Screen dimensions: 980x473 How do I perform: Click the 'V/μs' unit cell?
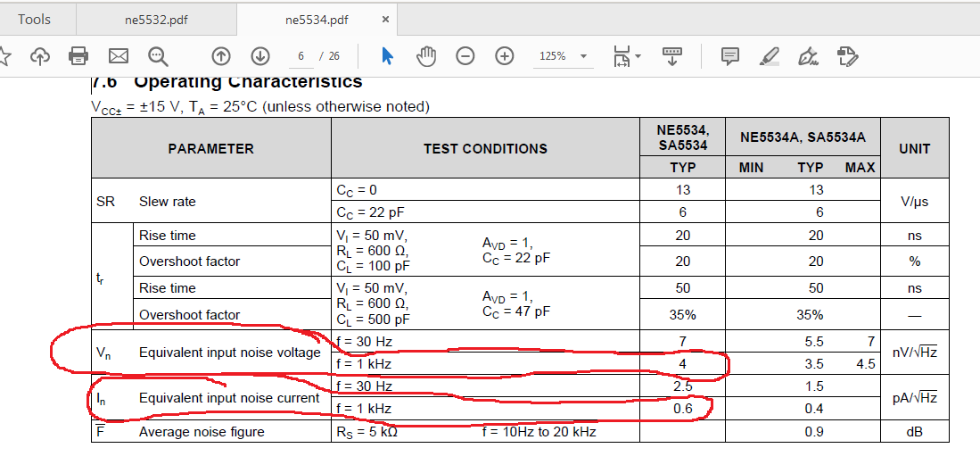click(x=915, y=202)
